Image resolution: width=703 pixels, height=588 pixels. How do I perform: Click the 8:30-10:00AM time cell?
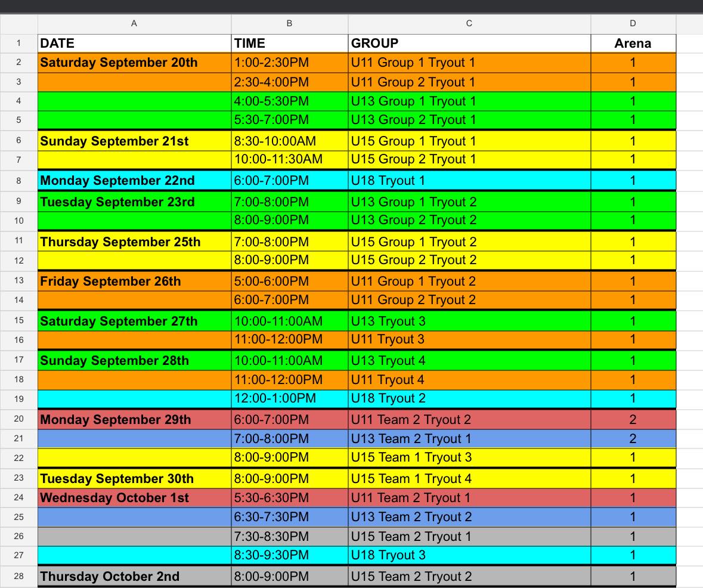click(289, 141)
